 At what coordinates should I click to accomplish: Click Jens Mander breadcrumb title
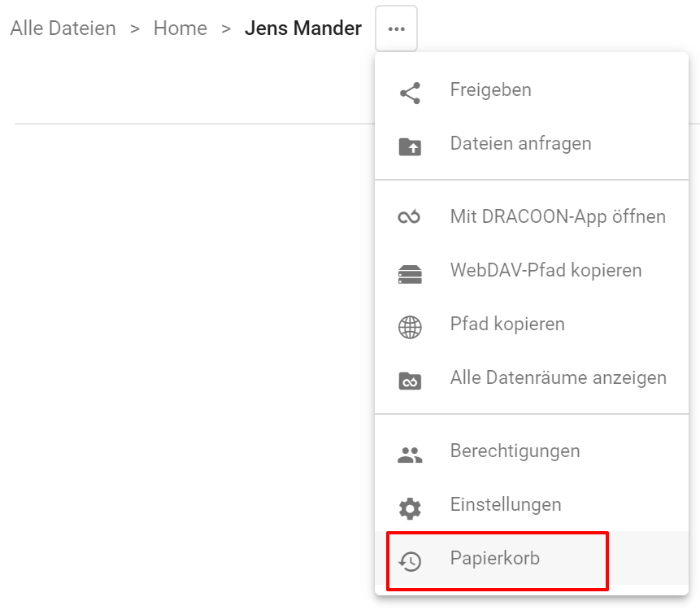(303, 28)
